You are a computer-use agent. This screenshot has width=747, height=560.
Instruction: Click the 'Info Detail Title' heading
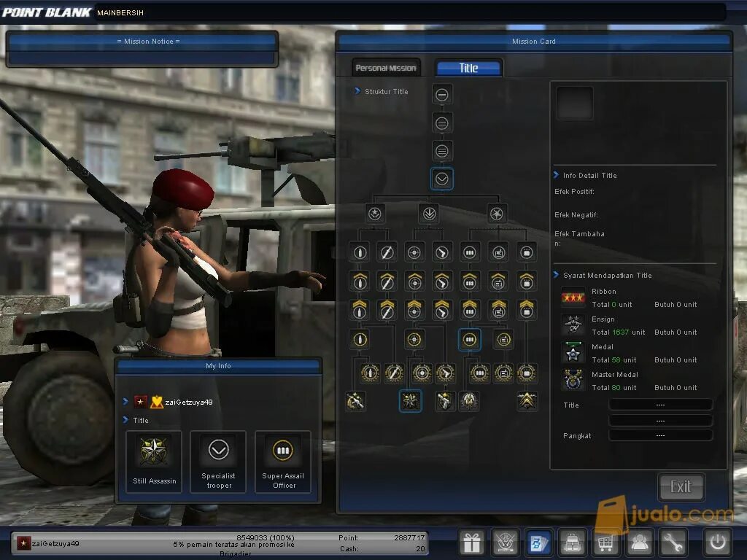[589, 175]
